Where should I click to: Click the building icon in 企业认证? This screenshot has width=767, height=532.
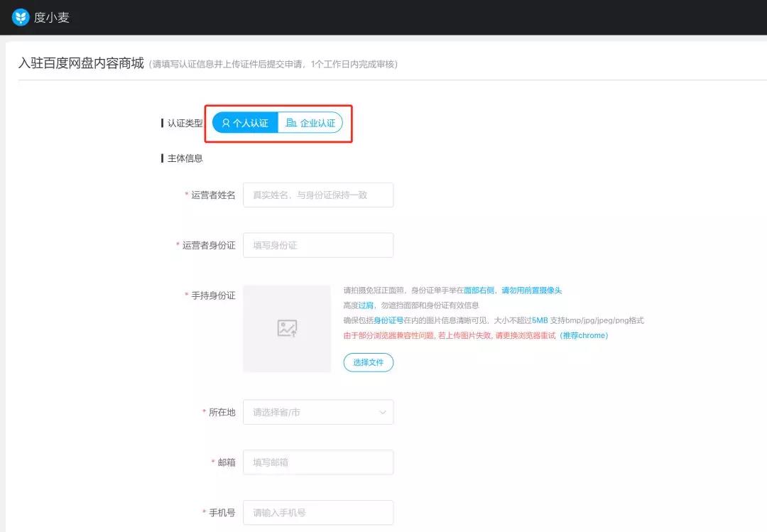coord(291,122)
